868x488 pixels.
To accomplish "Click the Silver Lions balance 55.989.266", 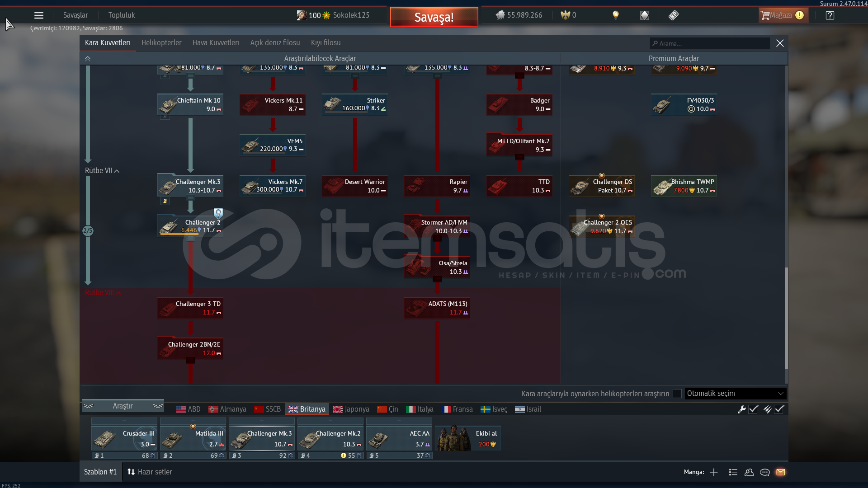I will [519, 15].
